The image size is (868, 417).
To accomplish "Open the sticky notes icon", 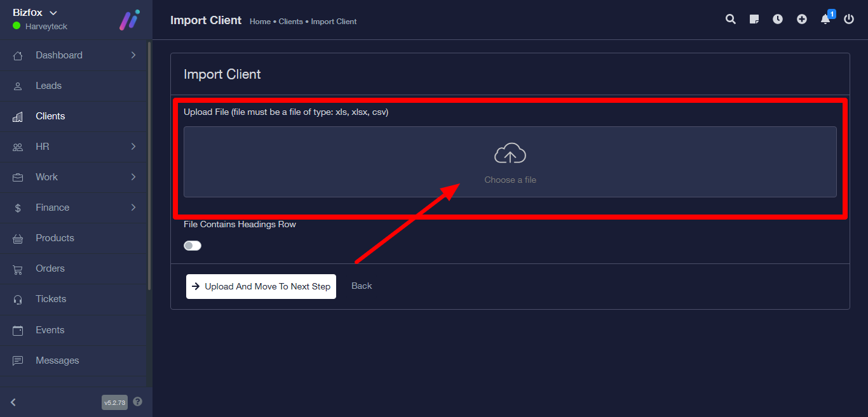I will point(754,19).
